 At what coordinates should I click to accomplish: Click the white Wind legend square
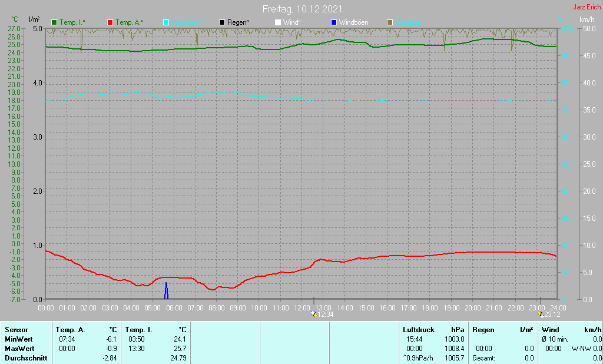tap(278, 22)
